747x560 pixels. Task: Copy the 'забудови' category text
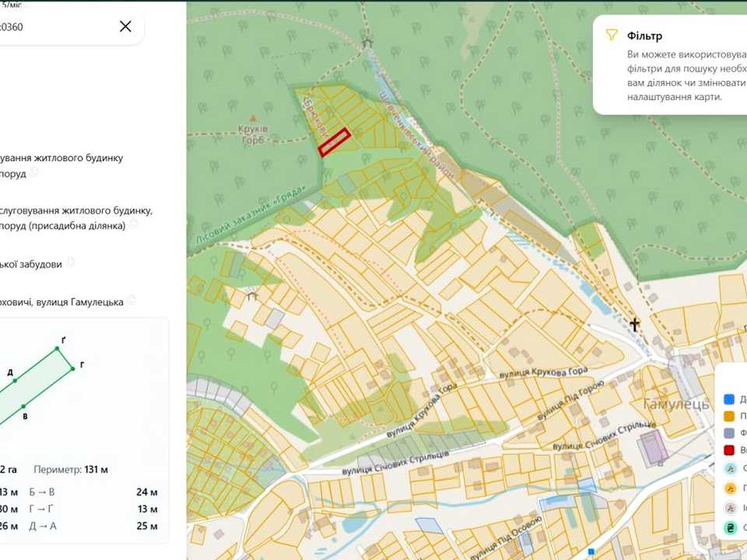71,262
